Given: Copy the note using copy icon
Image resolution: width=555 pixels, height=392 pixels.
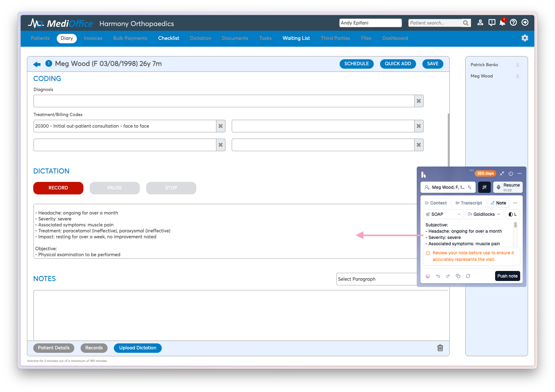Looking at the screenshot, I should pos(458,276).
